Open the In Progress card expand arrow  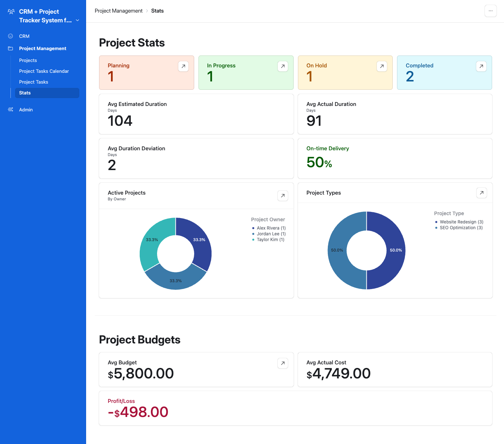282,66
